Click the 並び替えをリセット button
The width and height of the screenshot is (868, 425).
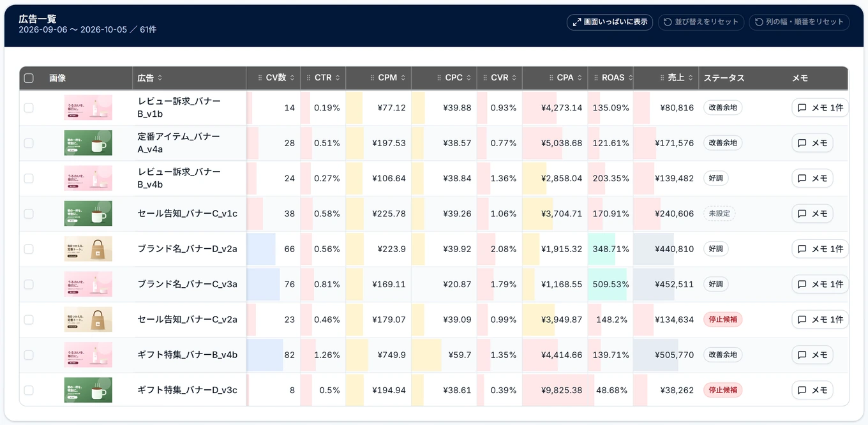coord(701,22)
